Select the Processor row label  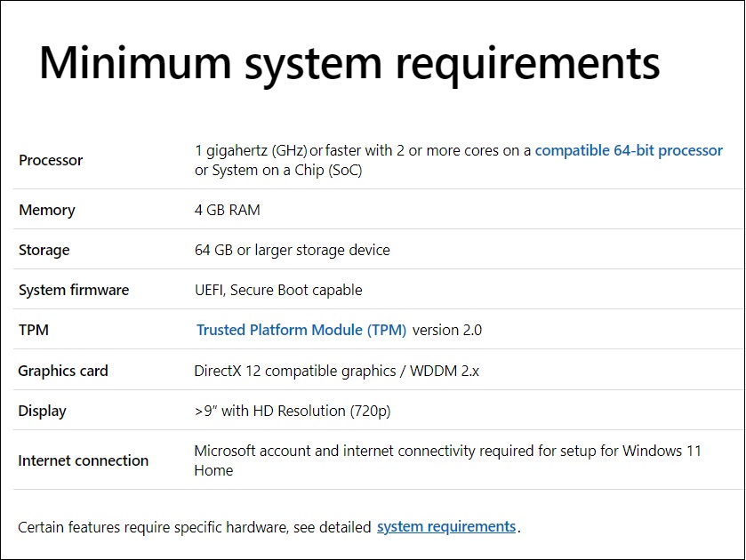51,160
